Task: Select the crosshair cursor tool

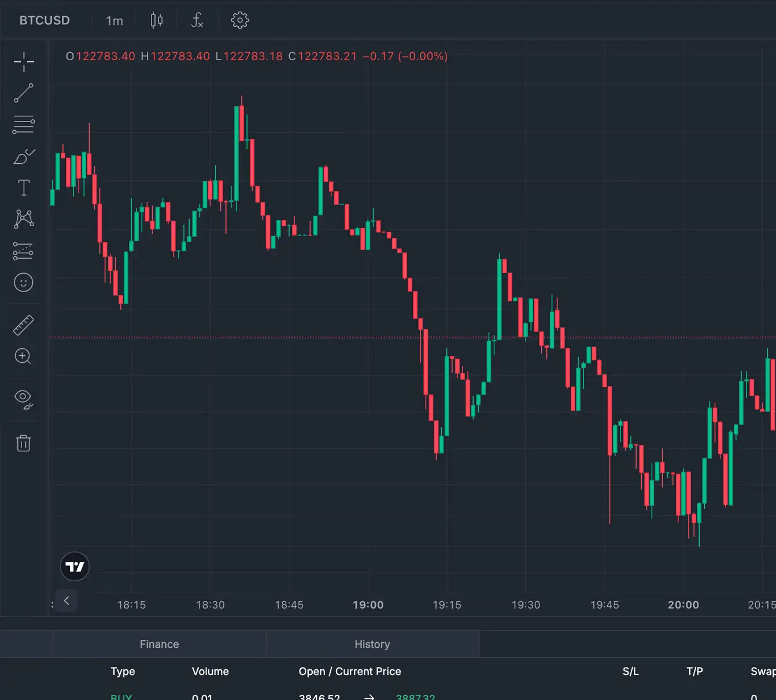Action: tap(24, 61)
